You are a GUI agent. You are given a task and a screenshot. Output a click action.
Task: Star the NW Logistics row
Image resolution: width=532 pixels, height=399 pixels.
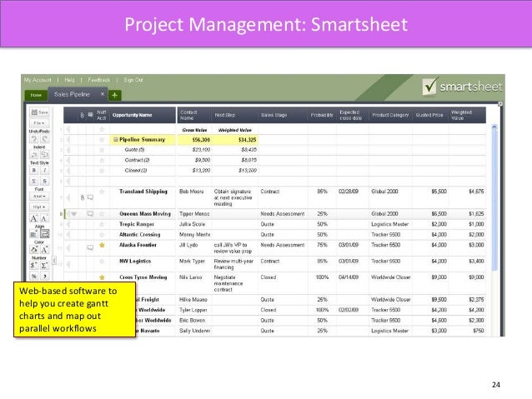(x=102, y=262)
